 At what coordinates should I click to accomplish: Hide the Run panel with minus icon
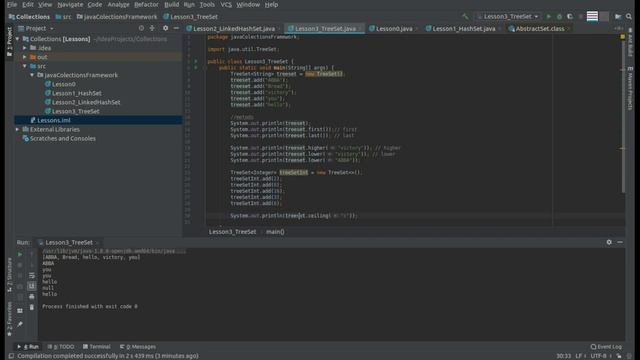[x=620, y=242]
